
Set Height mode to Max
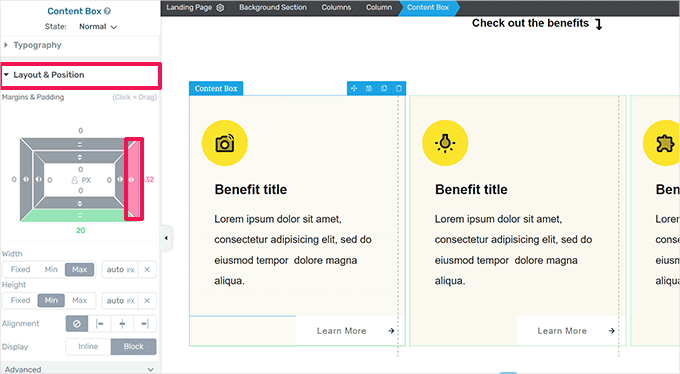pos(80,300)
